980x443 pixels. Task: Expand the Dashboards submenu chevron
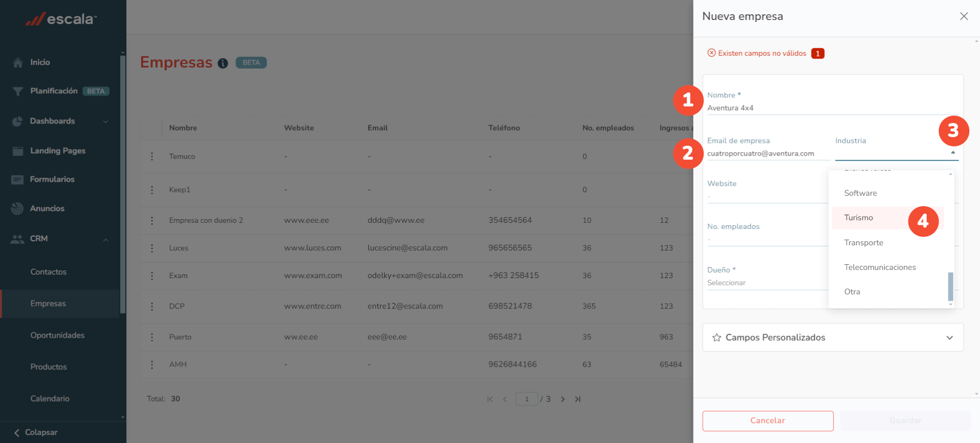pos(106,122)
